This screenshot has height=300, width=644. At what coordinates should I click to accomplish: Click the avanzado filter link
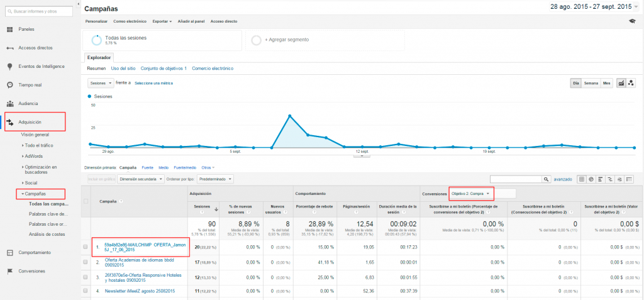(x=563, y=179)
